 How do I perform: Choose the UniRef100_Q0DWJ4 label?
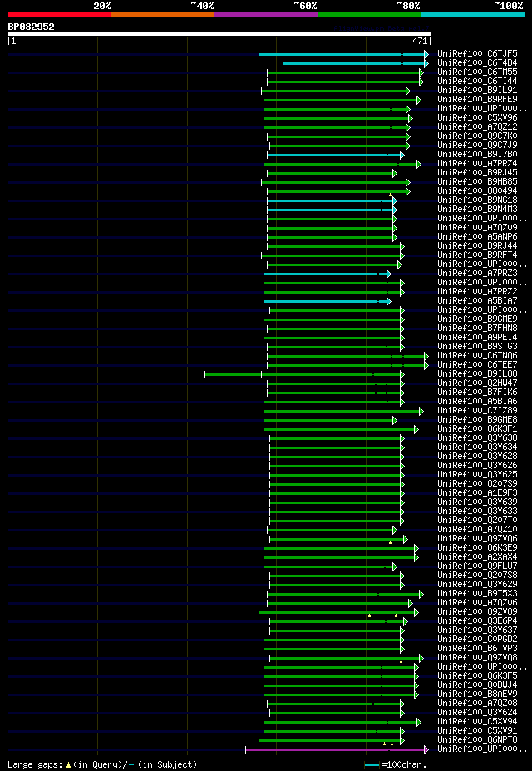[x=477, y=685]
